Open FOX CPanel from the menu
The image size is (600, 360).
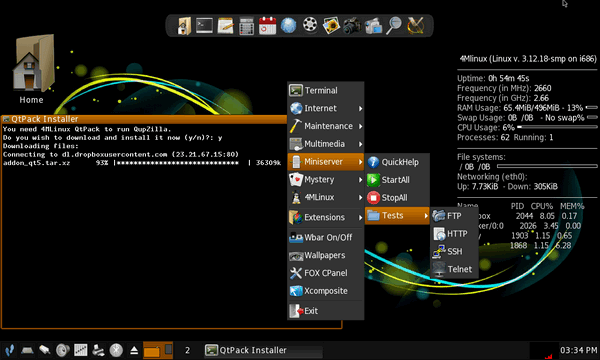[x=325, y=273]
